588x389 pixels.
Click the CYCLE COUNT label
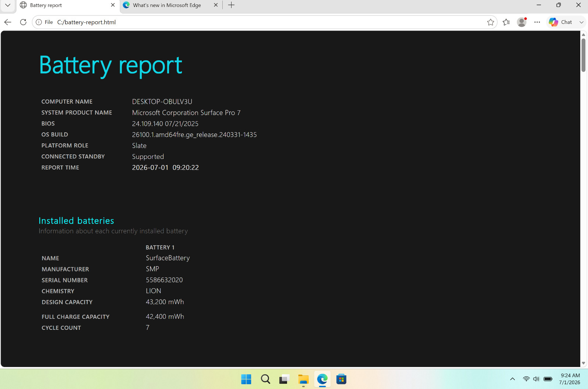click(x=61, y=328)
